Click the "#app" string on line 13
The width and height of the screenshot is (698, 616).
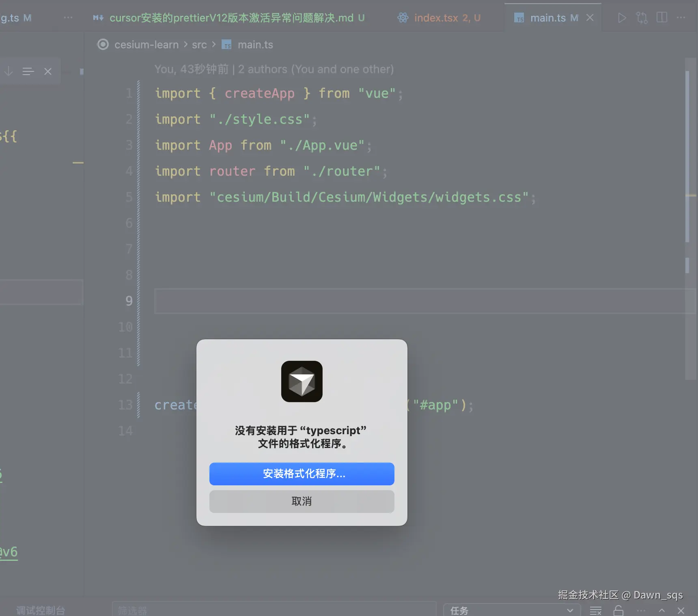pos(435,405)
